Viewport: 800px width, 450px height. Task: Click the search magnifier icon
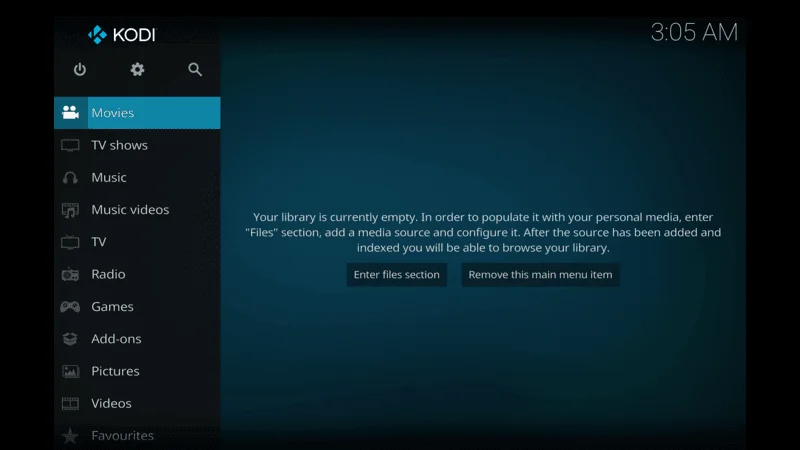[195, 69]
